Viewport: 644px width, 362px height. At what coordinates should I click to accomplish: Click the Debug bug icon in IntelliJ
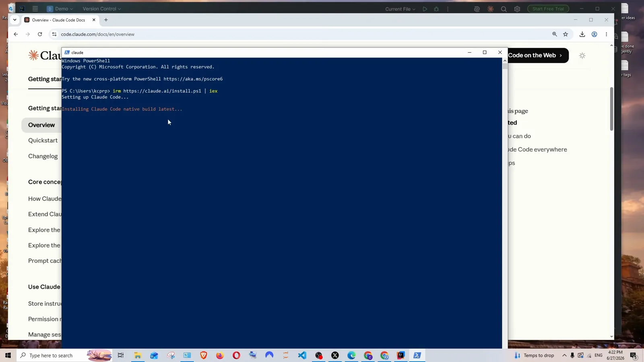click(x=436, y=9)
